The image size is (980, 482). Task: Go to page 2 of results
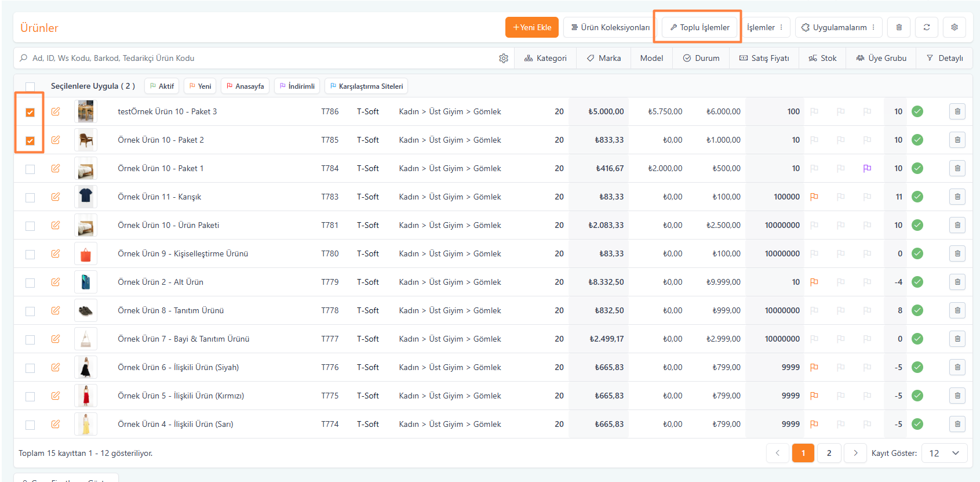829,453
